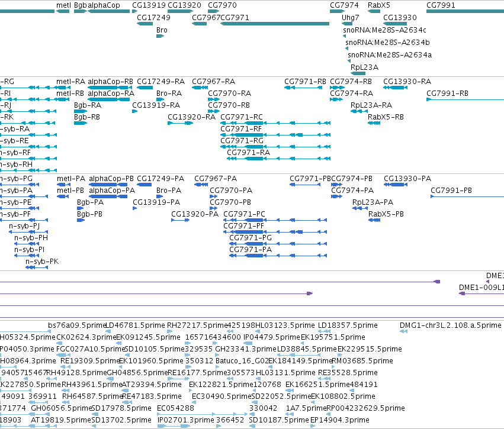Select protein CG7971-PC
Viewport: 504px width, 429px height.
tap(275, 220)
